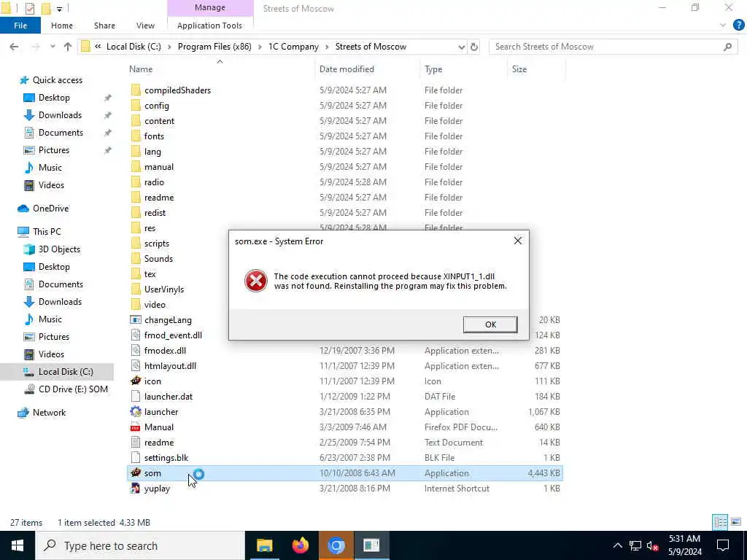Open recent locations dropdown arrow

coord(53,47)
